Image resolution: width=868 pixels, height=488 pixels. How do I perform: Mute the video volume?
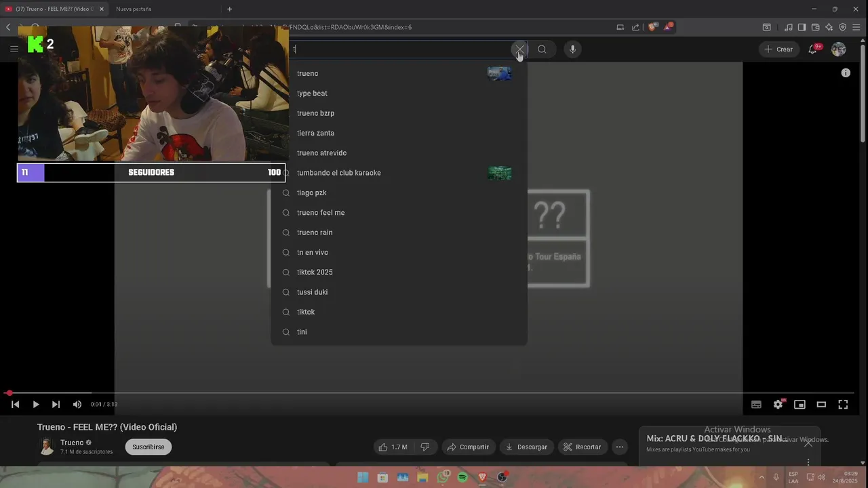[77, 405]
